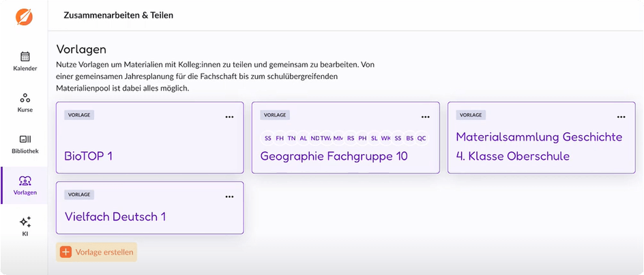644x275 pixels.
Task: Click the plus icon on Vorlage erstellen
Action: point(65,252)
